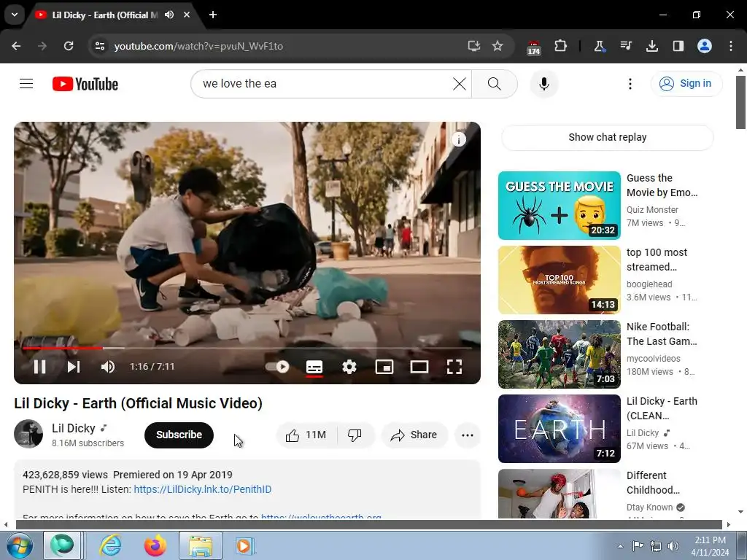Click 'Guess the Movie by Emo...' title
The image size is (747, 560).
tap(662, 184)
